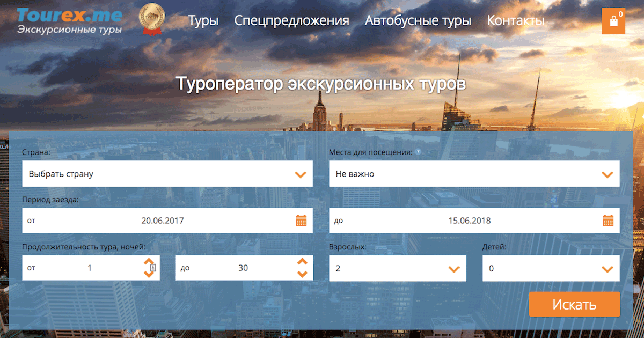The width and height of the screenshot is (644, 338).
Task: Open Автобусные туры navigation link
Action: [418, 21]
